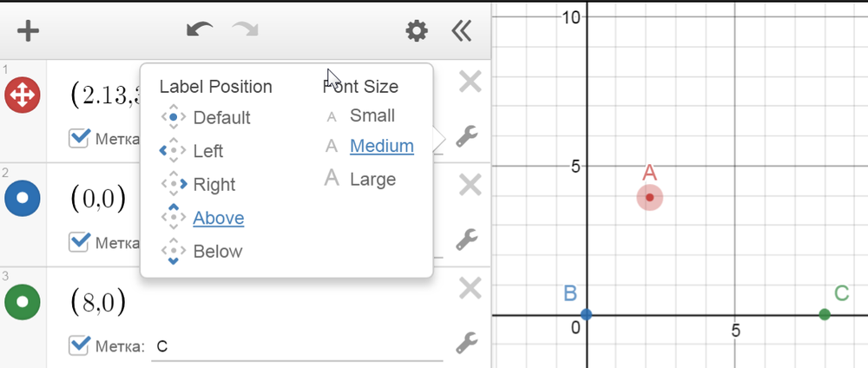Click the plus Add Item button
868x368 pixels.
tap(29, 31)
